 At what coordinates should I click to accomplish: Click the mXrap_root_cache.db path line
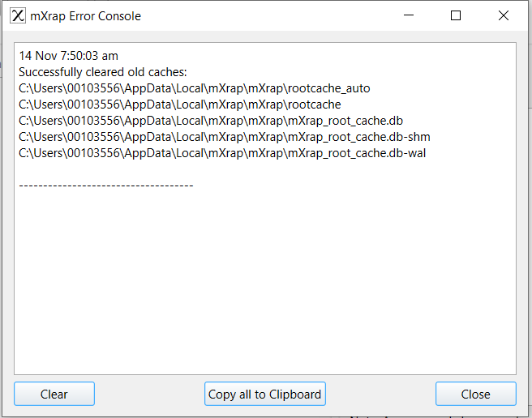click(211, 121)
